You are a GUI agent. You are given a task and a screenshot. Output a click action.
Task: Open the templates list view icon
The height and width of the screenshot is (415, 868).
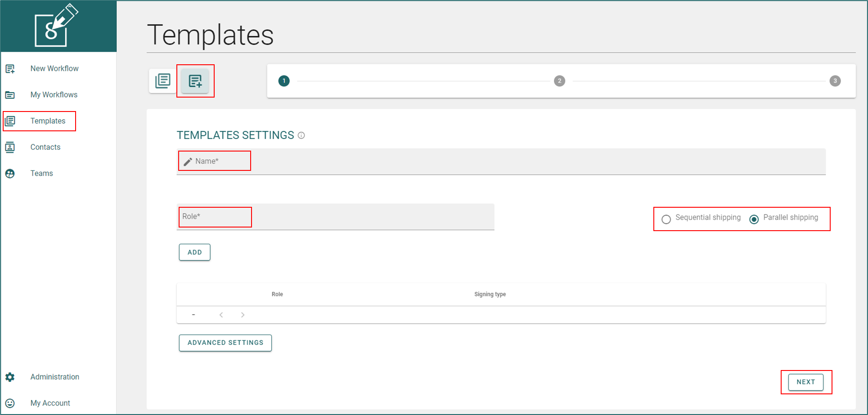tap(163, 81)
